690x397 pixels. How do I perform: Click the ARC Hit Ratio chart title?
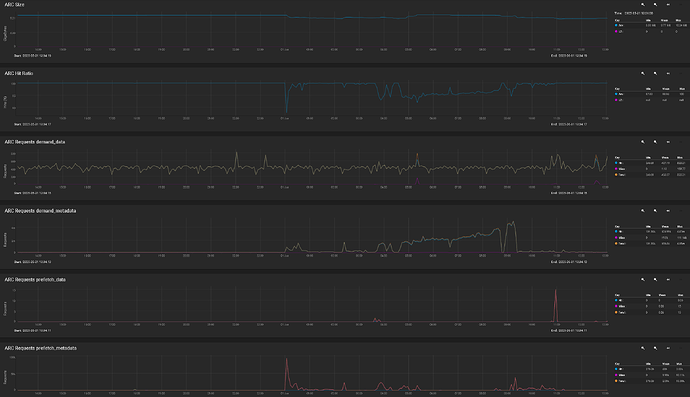click(x=19, y=74)
